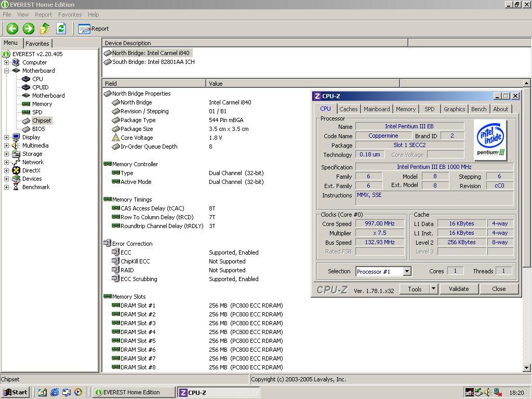Expand the Devices tree node
Viewport: 532px width, 399px height.
6,179
